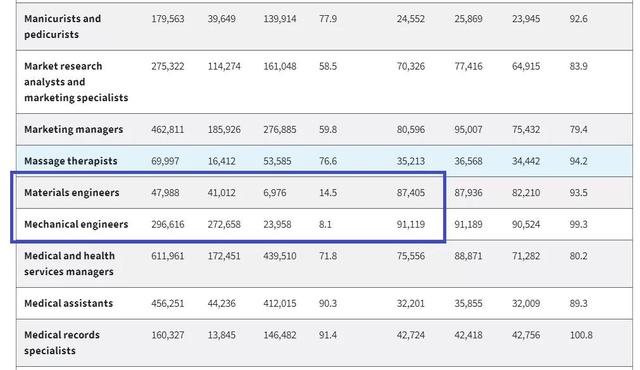Select the 90.3 percentage for Medical assistants
The image size is (640, 370).
(x=328, y=304)
